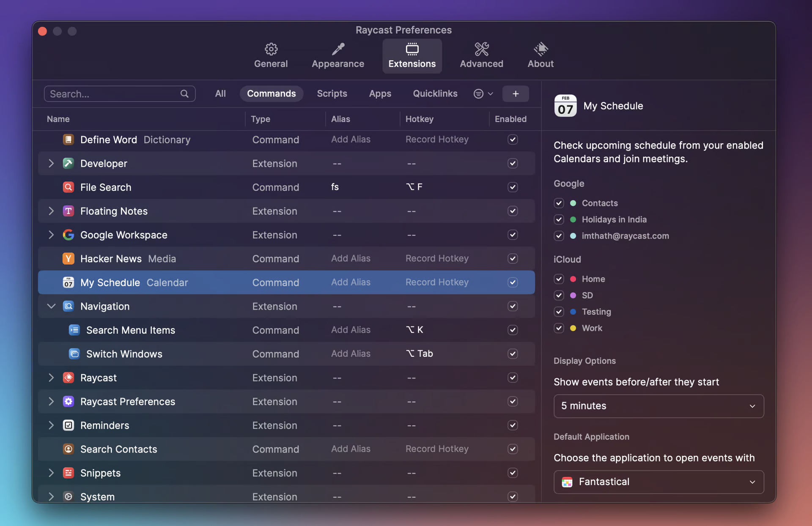The image size is (812, 526).
Task: Select the Extensions tab
Action: point(412,56)
